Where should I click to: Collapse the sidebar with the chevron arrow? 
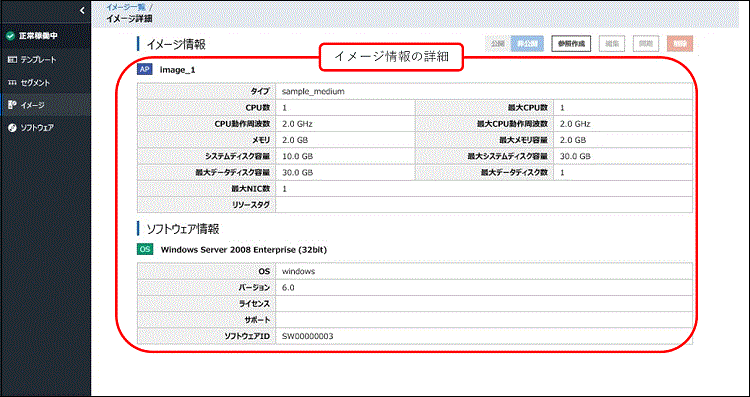(83, 10)
